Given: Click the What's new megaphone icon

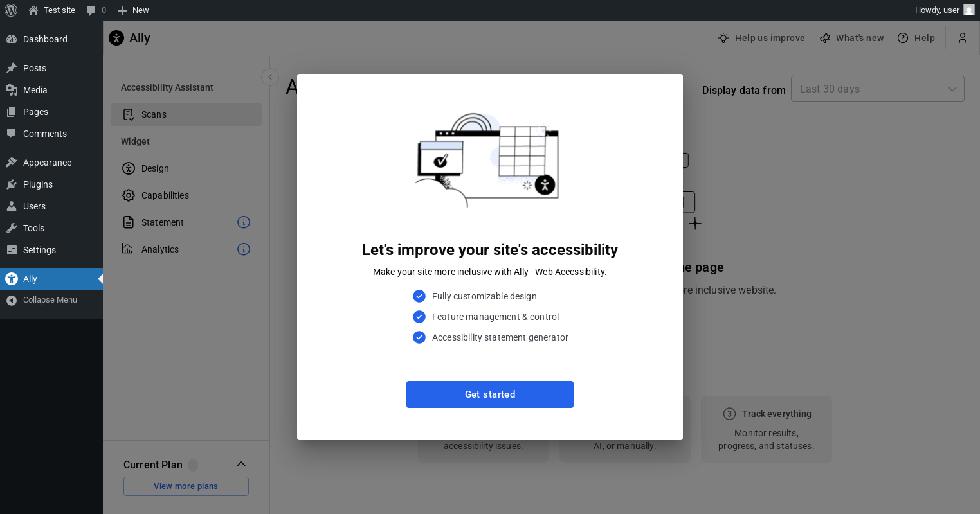Looking at the screenshot, I should pyautogui.click(x=825, y=38).
